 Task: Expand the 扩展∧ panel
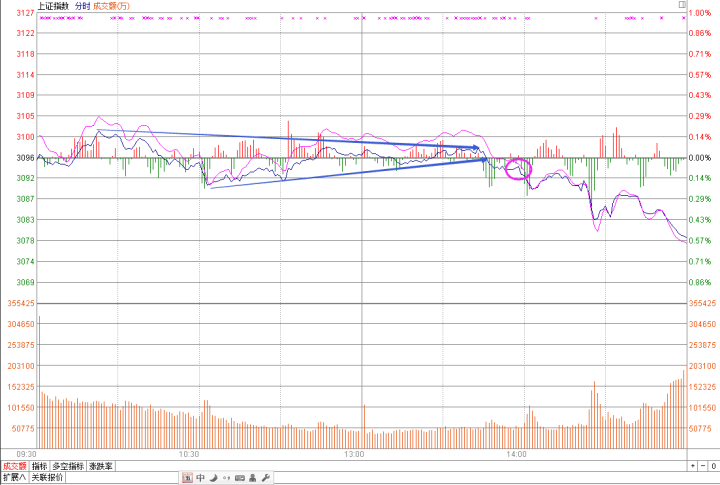point(14,478)
